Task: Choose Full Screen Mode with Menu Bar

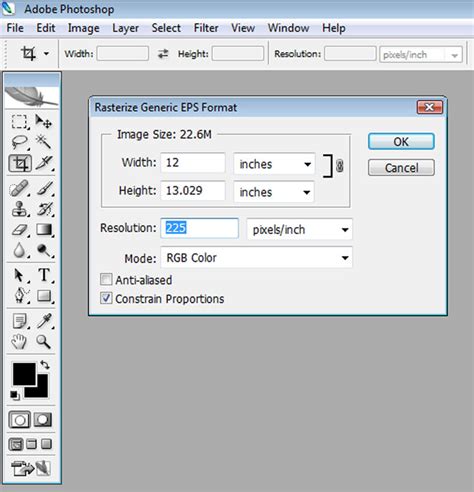Action: [31, 444]
